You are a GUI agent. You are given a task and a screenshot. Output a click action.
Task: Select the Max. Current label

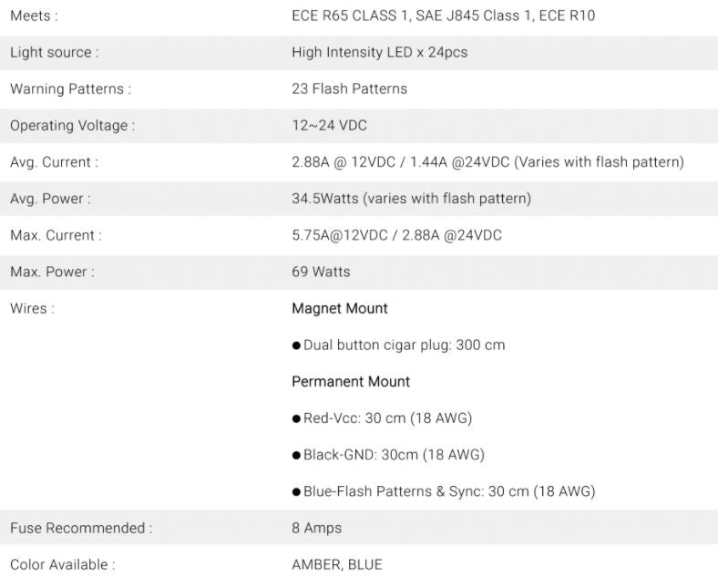(56, 235)
